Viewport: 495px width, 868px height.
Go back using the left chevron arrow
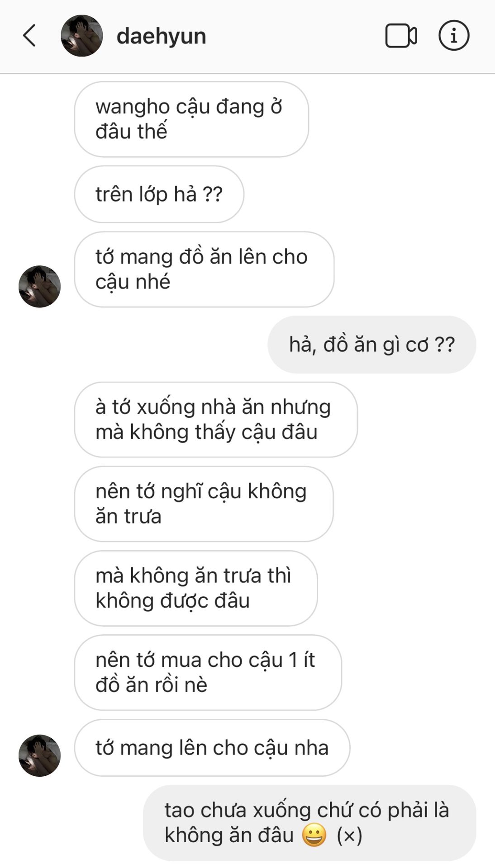[29, 36]
